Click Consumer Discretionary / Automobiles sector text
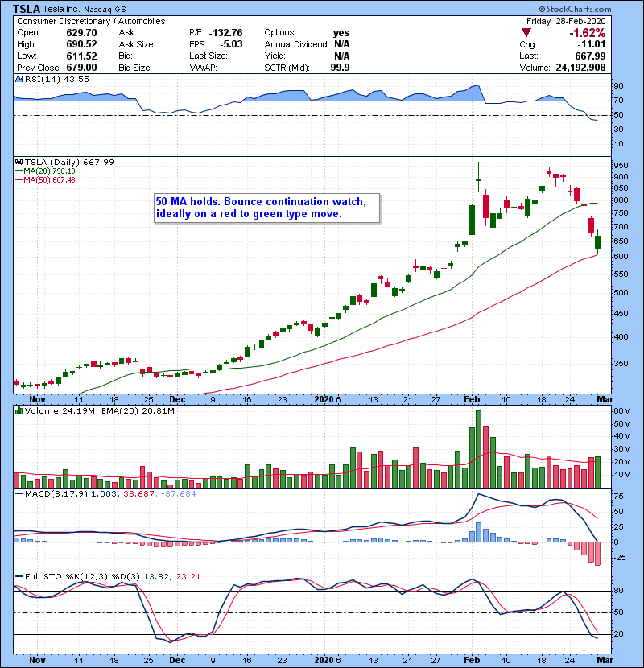This screenshot has width=644, height=668. pos(91,21)
